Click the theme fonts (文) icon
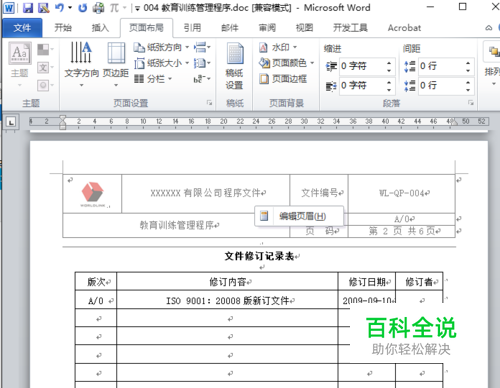The height and width of the screenshot is (388, 500). click(x=44, y=68)
